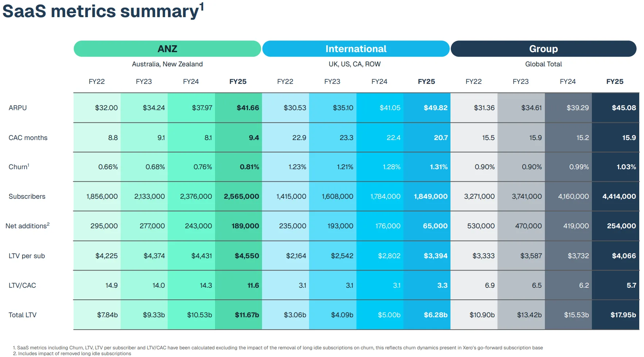Click footnote 1 about SaaS metrics calculation

[x=278, y=348]
